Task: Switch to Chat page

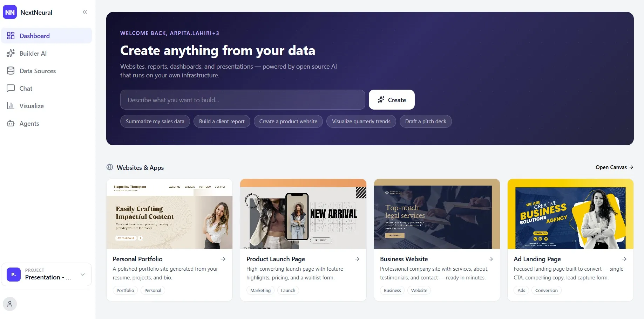Action: [x=47, y=88]
